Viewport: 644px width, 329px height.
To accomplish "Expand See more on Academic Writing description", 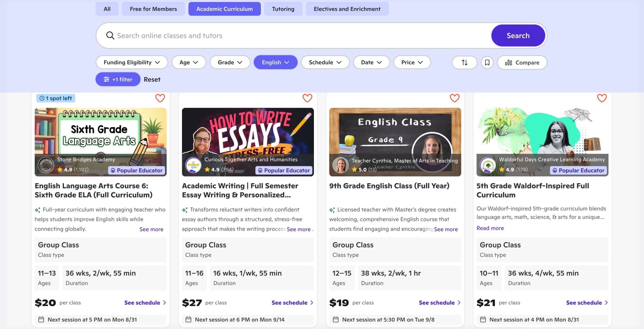I will pyautogui.click(x=299, y=229).
